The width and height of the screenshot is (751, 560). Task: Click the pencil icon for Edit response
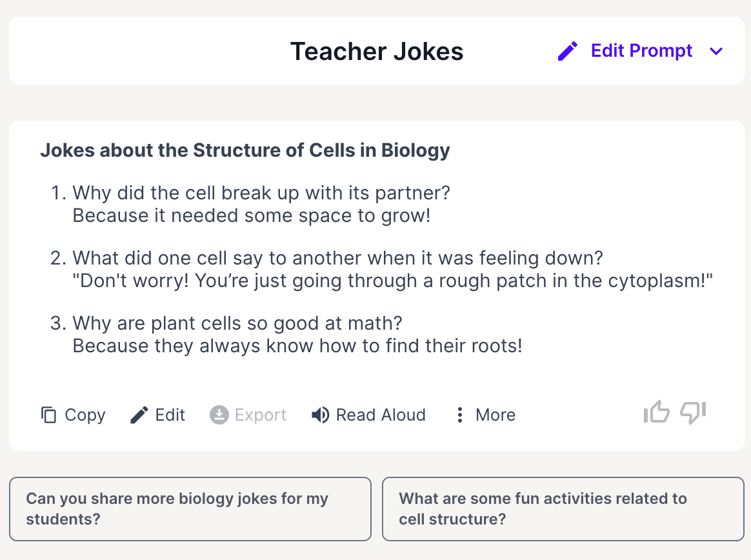(139, 415)
